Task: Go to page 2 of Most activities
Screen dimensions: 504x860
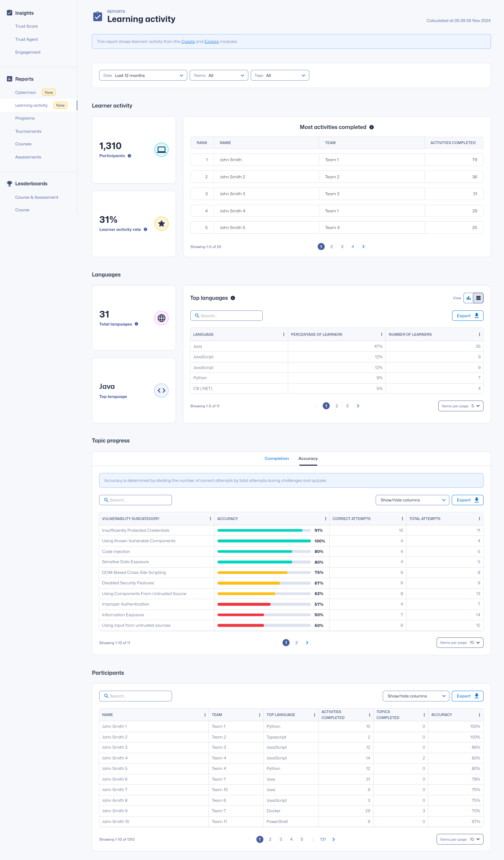Action: (x=331, y=247)
